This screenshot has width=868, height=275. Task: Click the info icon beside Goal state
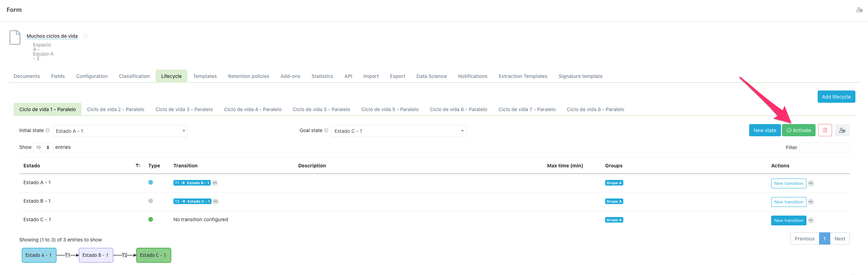(x=326, y=130)
